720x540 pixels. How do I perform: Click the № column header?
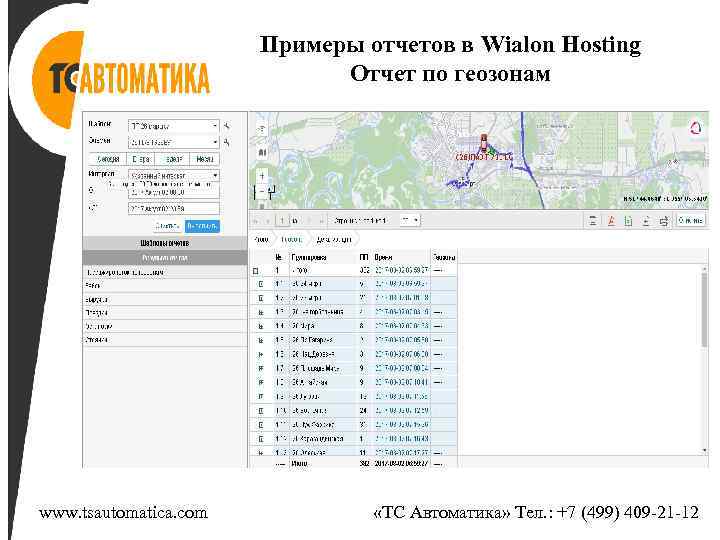[279, 258]
